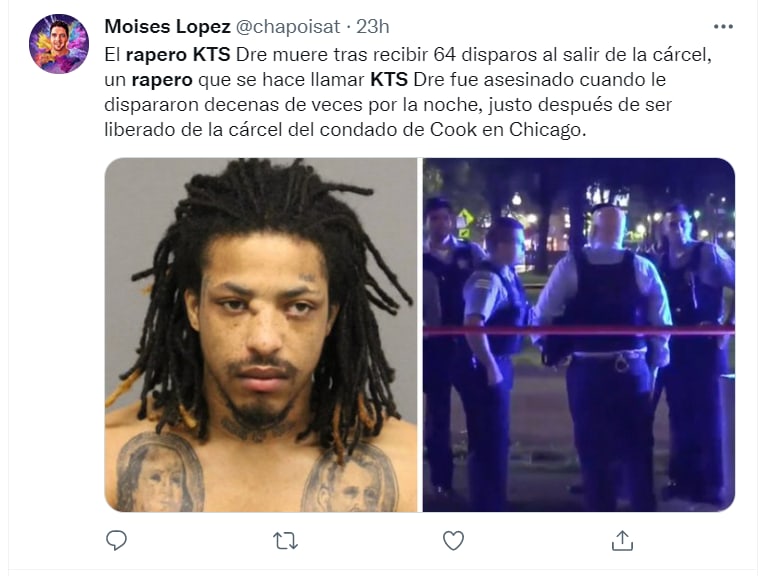This screenshot has width=761, height=576.
Task: Open the three-dot More options menu
Action: point(723,27)
